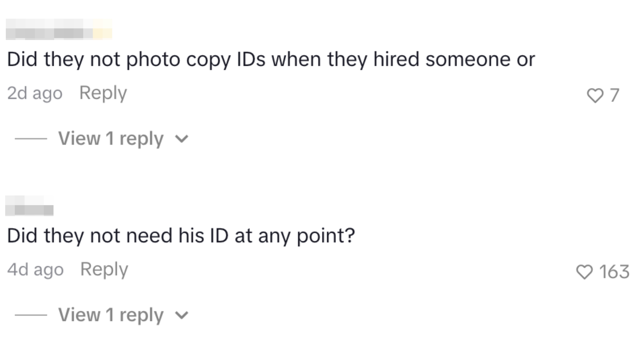Viewport: 644px width, 338px height.
Task: Reply to the 4d ago comment
Action: 104,269
